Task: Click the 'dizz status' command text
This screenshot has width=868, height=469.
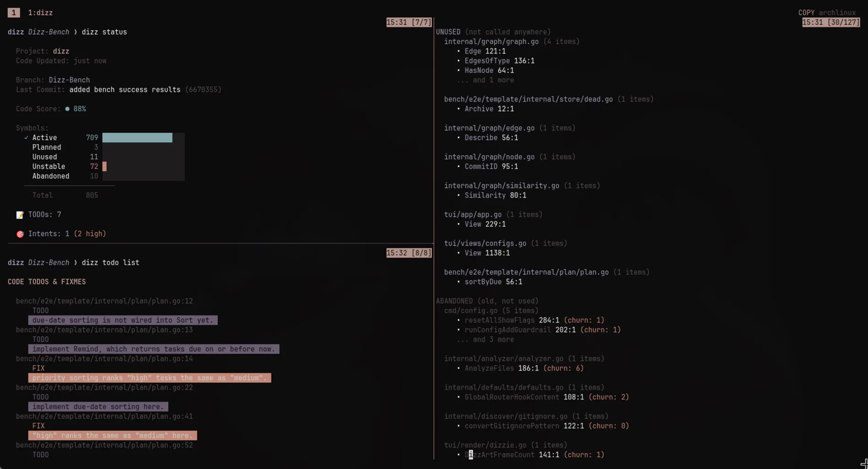Action: (104, 32)
